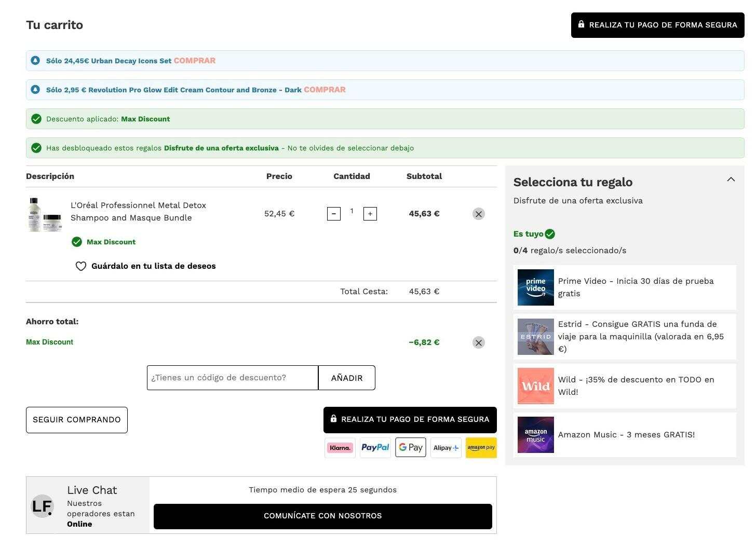Click Max Discount badge check under product
The width and height of the screenshot is (756, 550).
[x=77, y=242]
